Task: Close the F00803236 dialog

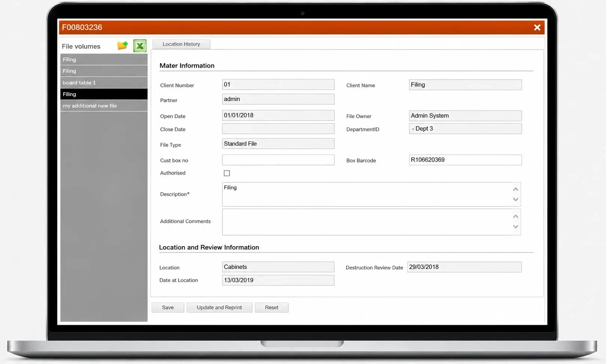Action: [x=537, y=27]
